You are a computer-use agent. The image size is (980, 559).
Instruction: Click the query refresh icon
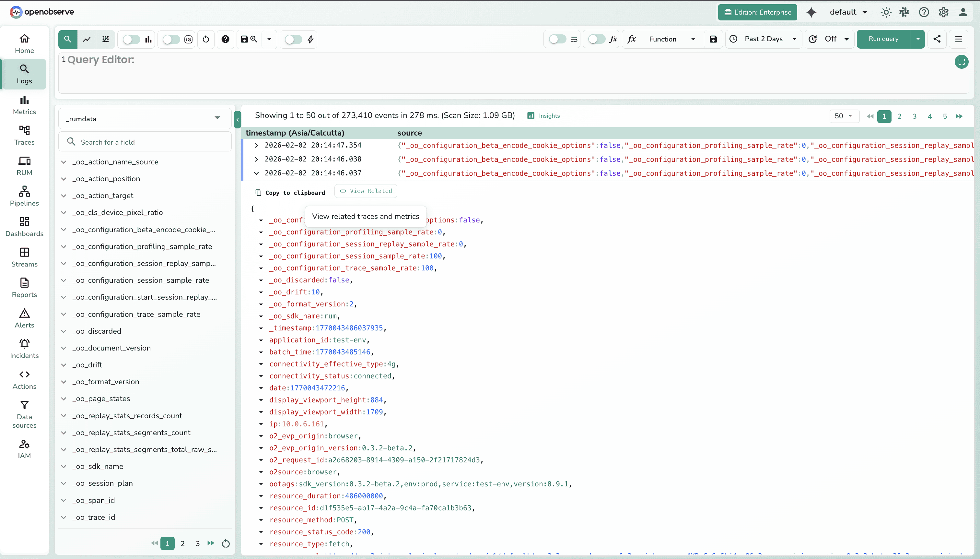click(206, 39)
